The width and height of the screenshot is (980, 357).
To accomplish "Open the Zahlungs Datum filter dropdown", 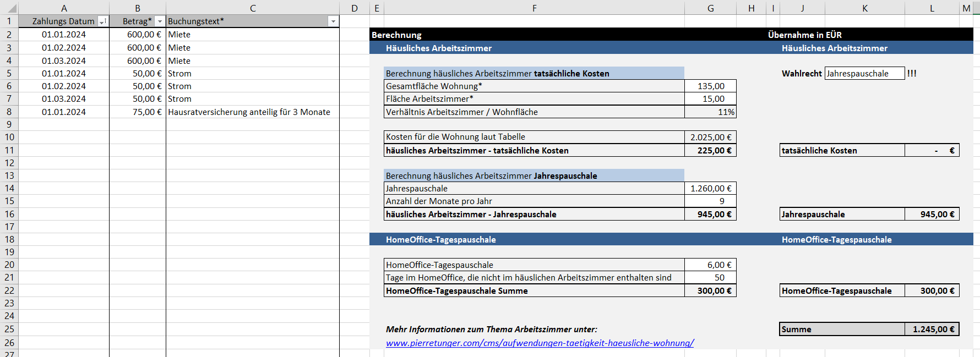I will point(102,21).
